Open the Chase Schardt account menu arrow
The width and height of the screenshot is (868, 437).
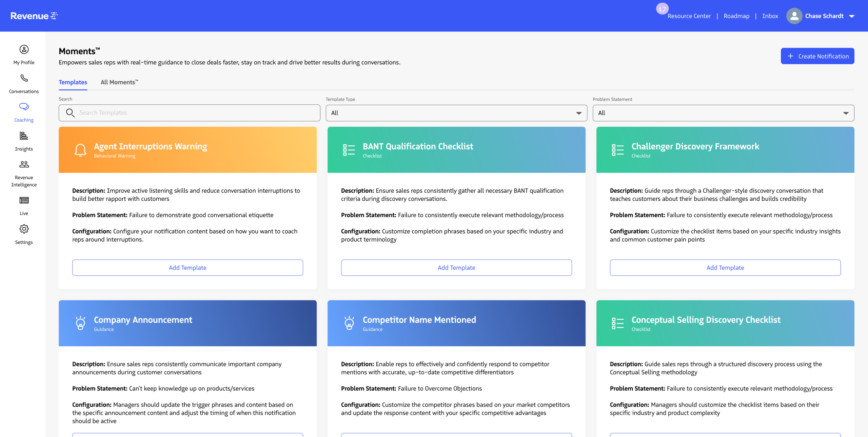click(851, 16)
